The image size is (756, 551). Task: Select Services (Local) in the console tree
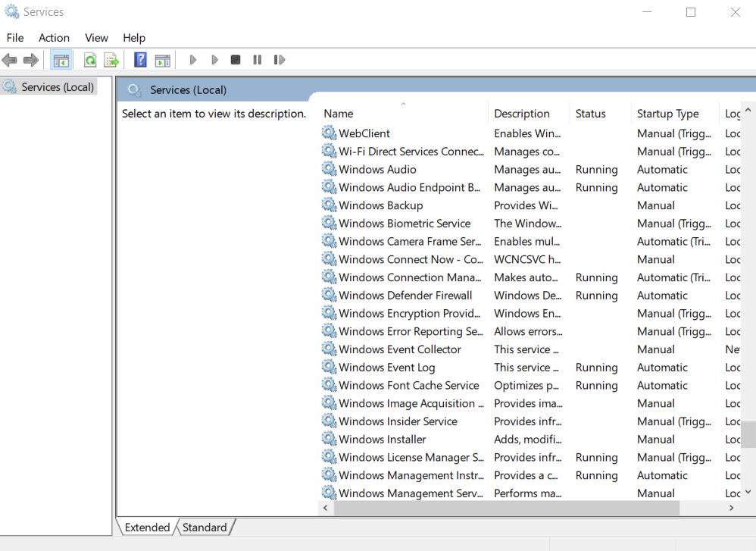click(58, 87)
